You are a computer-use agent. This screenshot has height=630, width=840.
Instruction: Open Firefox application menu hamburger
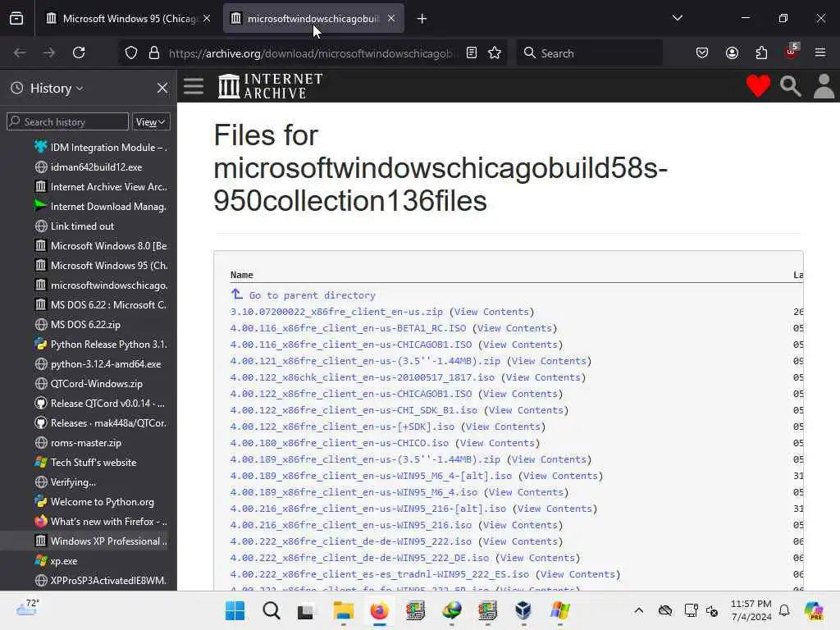point(820,52)
